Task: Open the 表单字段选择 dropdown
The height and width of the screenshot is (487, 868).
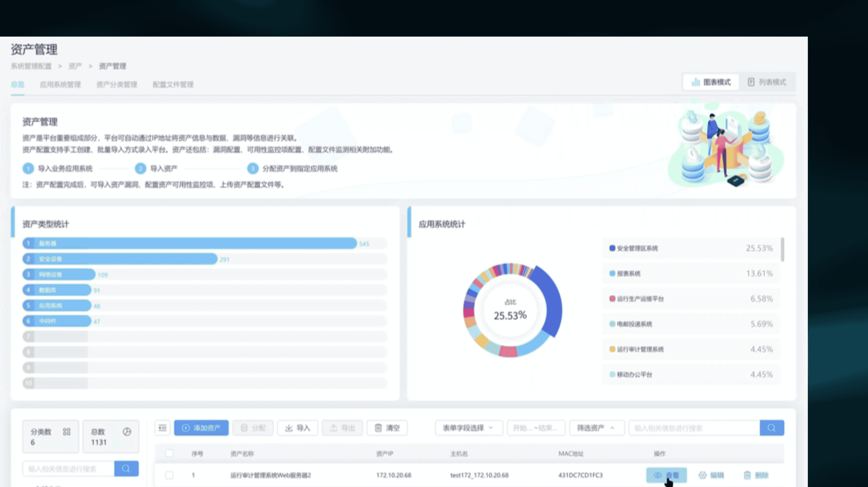Action: tap(469, 428)
